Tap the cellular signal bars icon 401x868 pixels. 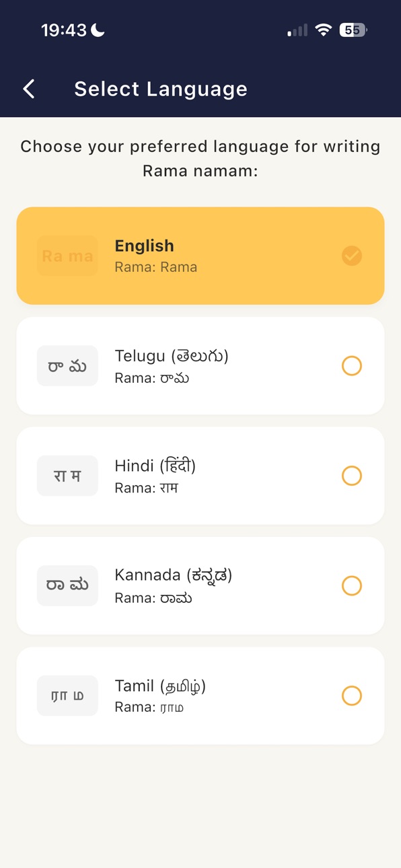point(297,30)
